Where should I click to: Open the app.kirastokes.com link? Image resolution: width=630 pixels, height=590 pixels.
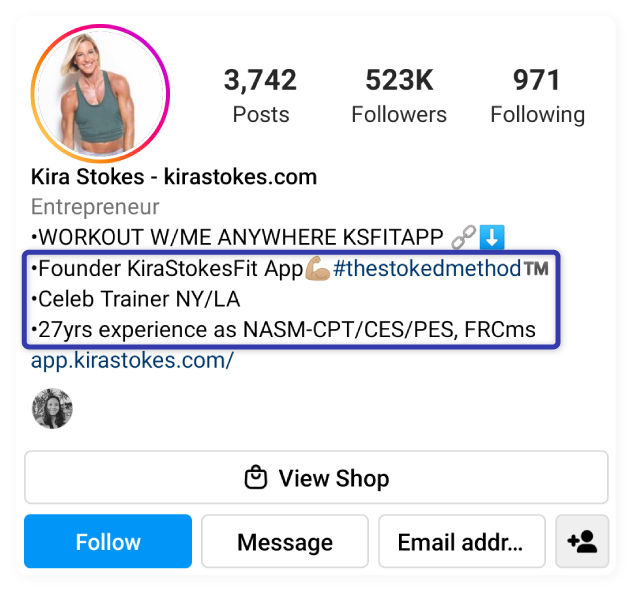click(x=132, y=360)
